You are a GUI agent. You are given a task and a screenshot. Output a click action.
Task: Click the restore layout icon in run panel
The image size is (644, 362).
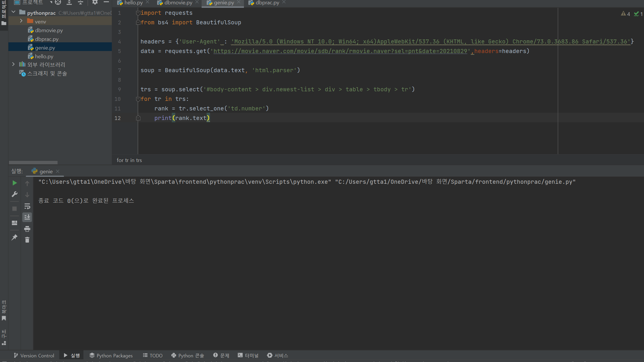tap(14, 223)
